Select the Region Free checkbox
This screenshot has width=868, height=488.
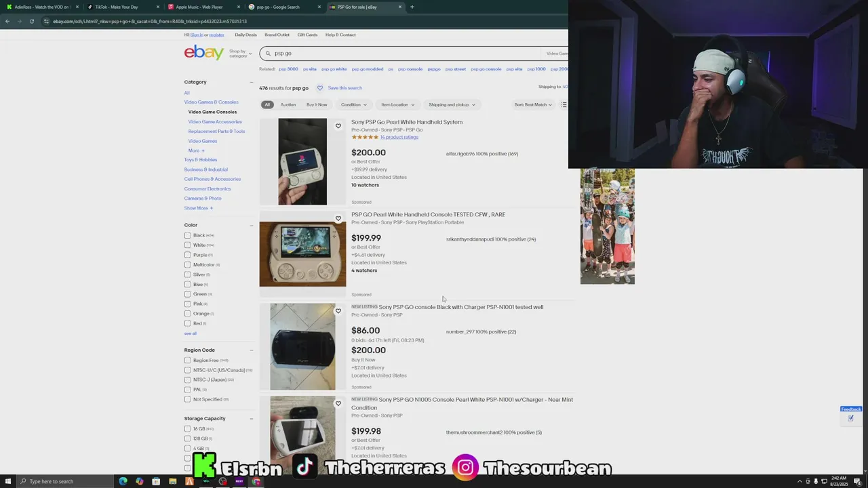tap(187, 360)
